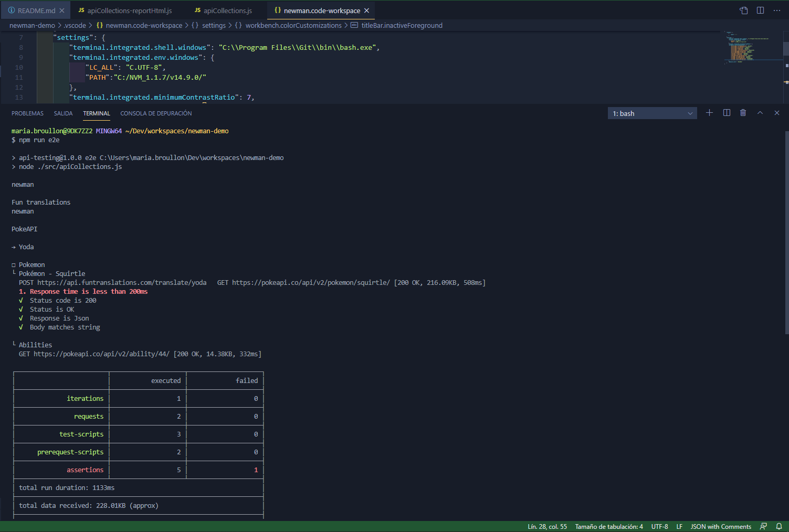
Task: Change language mode 'JSON with Comments'
Action: [720, 526]
